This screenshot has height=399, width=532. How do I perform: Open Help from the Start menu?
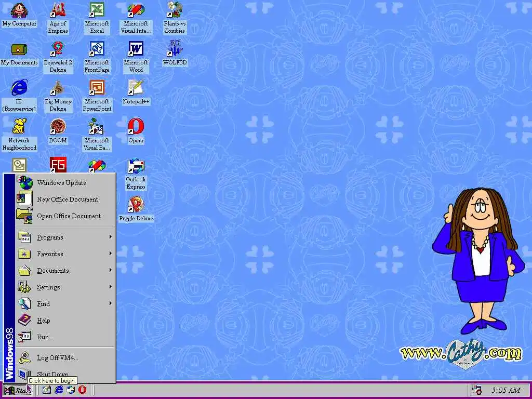[65, 320]
